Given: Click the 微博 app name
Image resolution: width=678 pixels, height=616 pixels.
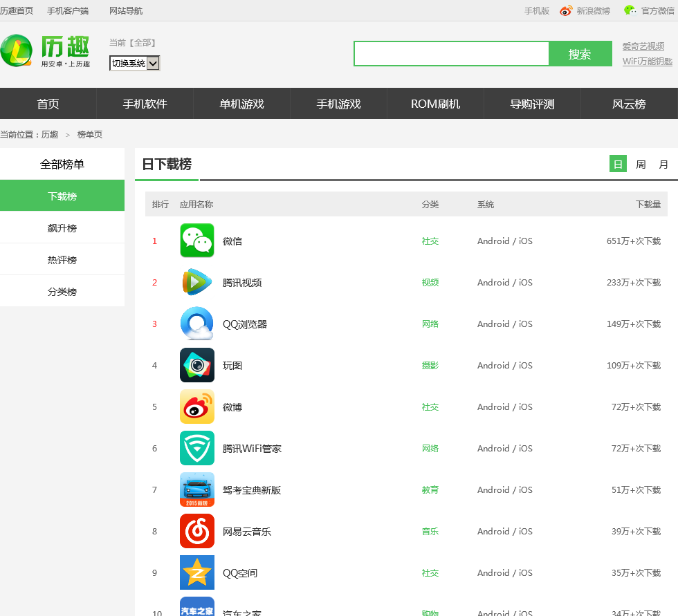Looking at the screenshot, I should pyautogui.click(x=232, y=407).
